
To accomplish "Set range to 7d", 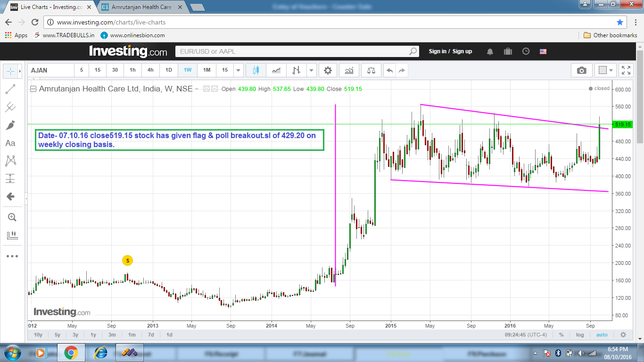I will click(x=151, y=335).
